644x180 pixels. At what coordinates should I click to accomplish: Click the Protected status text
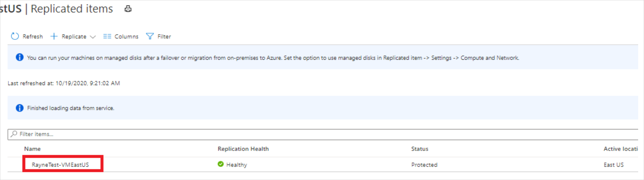[x=424, y=164]
